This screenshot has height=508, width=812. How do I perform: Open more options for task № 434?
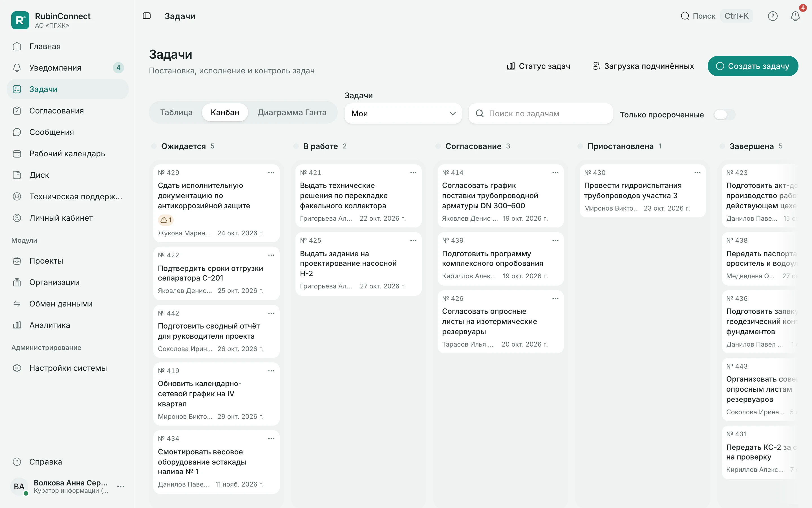(271, 439)
